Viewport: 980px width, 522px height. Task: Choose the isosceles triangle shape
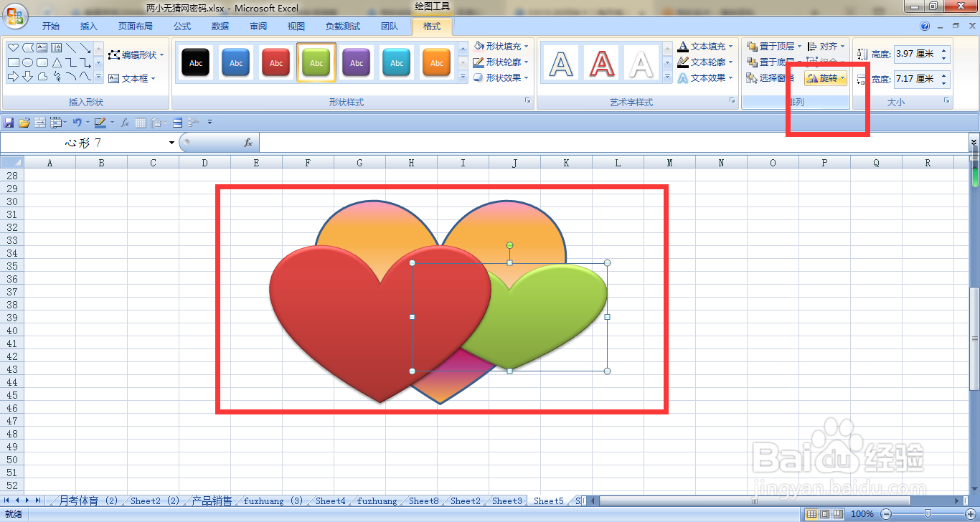[x=57, y=62]
